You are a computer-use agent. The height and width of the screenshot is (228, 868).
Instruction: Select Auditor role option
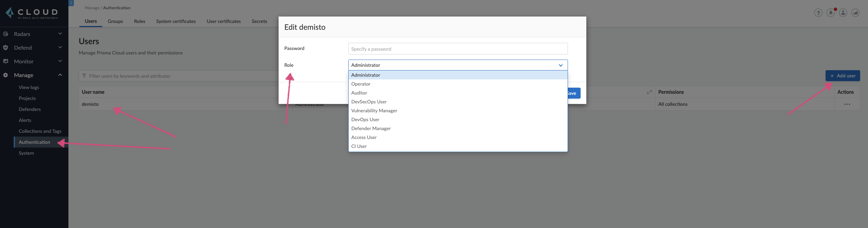(x=458, y=93)
